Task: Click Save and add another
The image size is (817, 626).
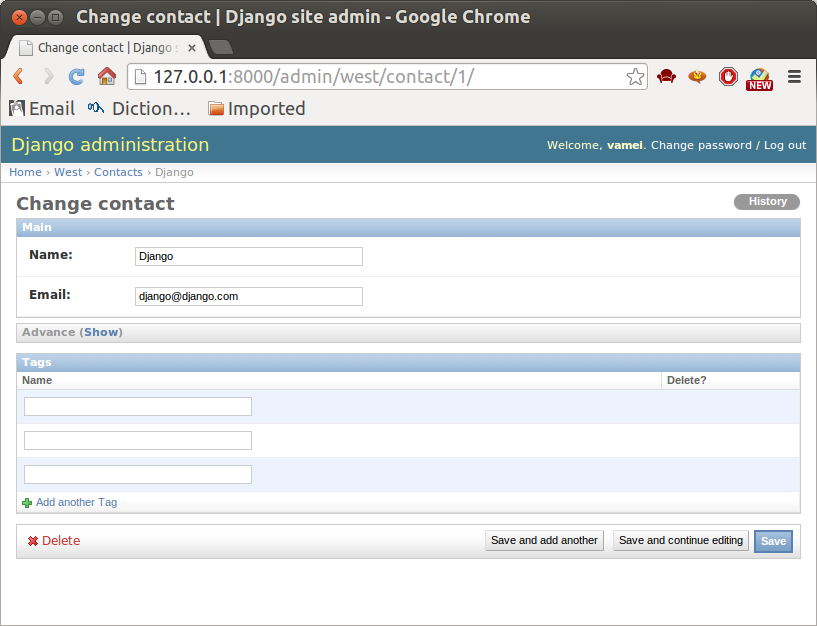Action: (544, 541)
